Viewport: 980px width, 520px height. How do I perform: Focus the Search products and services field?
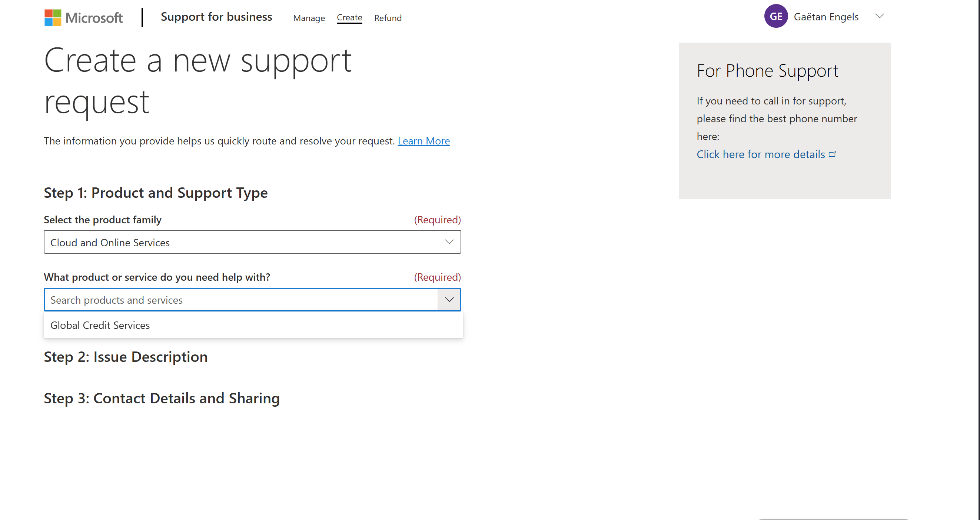click(x=241, y=300)
